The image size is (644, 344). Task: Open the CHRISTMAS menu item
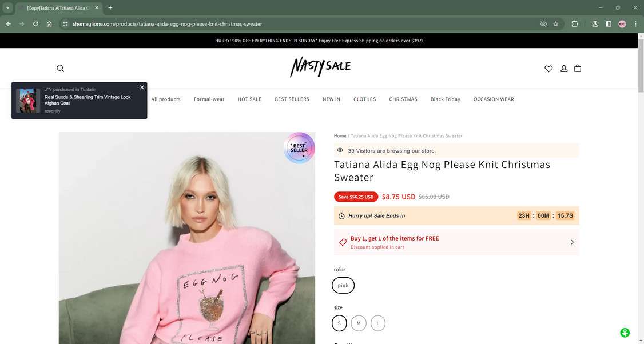click(x=403, y=99)
